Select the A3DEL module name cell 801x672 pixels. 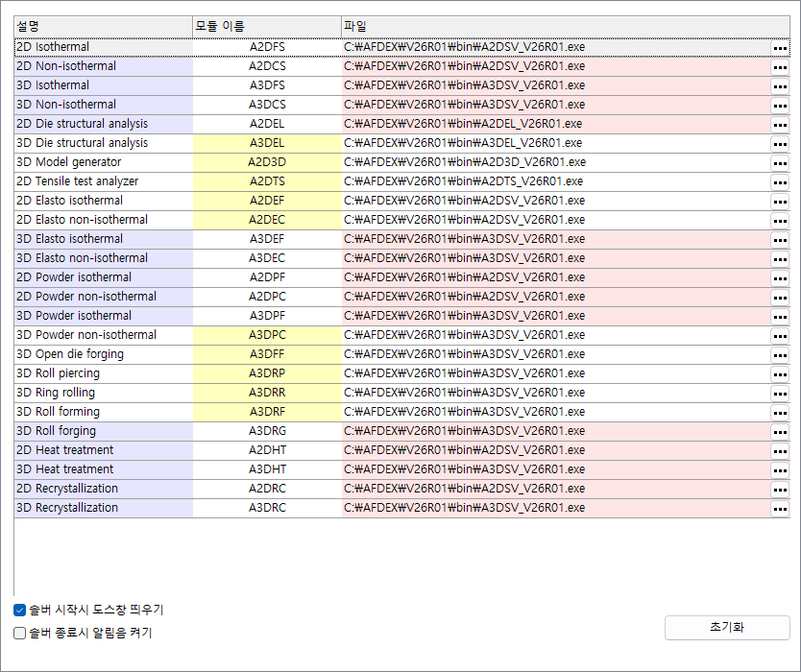[267, 143]
